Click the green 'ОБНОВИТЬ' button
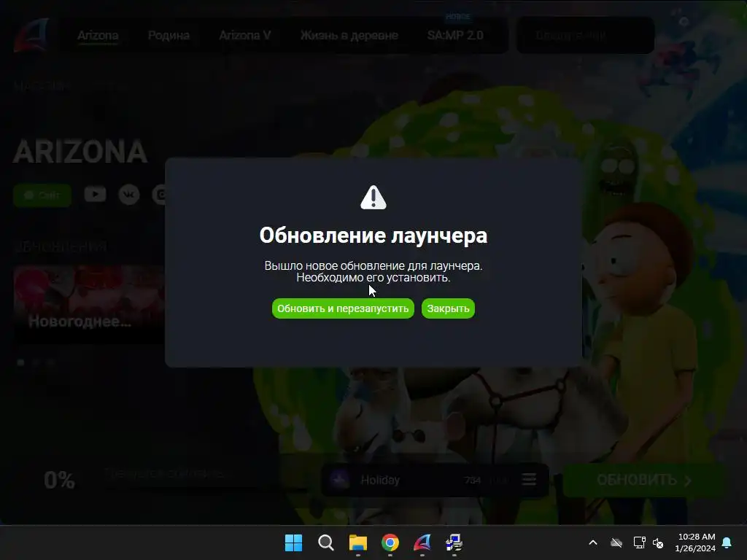 [643, 480]
